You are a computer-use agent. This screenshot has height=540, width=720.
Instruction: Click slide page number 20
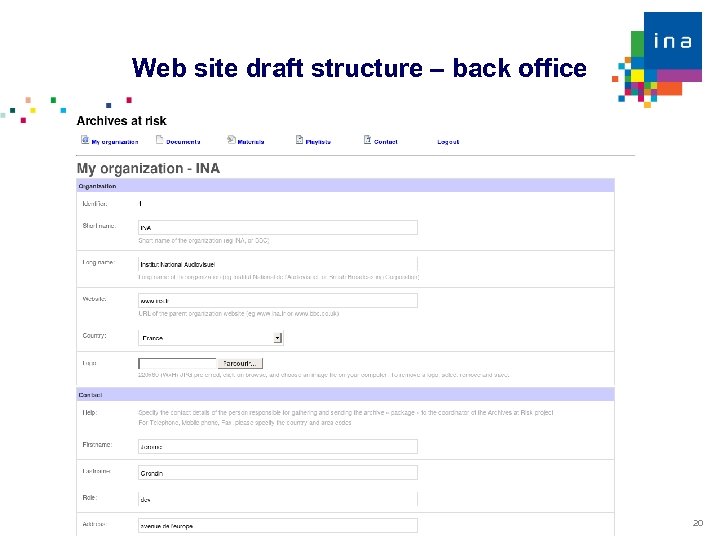[698, 523]
